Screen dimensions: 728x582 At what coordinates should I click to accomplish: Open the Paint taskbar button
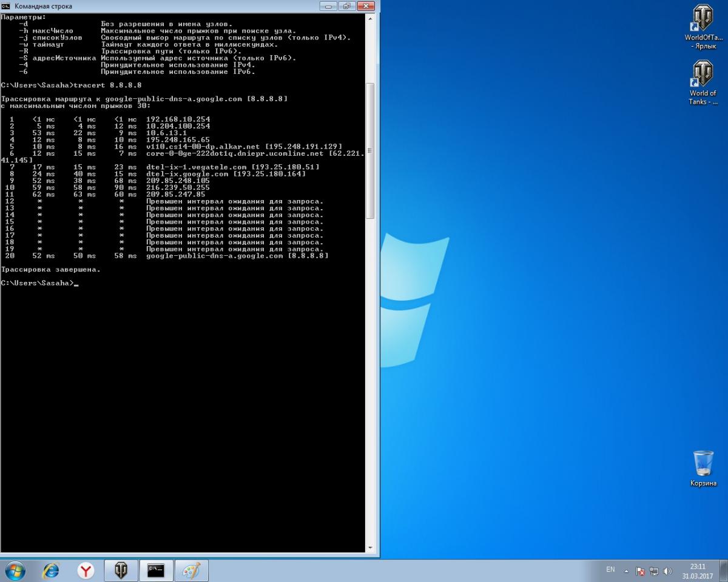(191, 570)
